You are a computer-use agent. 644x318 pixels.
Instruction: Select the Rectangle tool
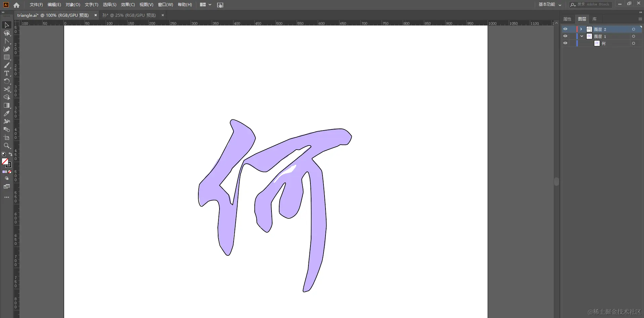7,57
